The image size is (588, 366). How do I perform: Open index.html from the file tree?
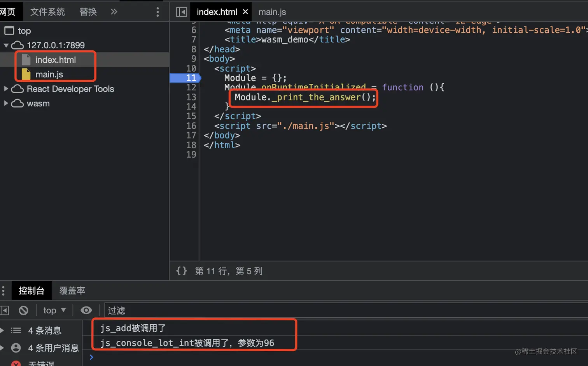coord(56,60)
